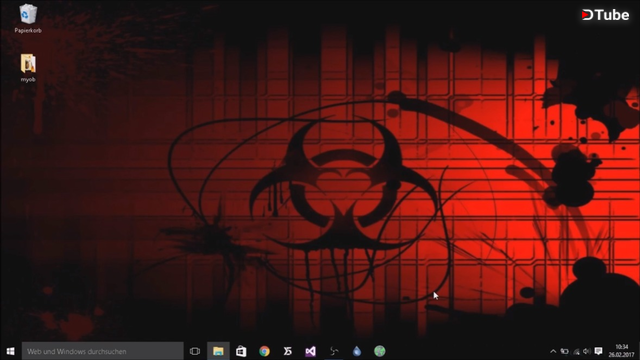Select the Papierkorb recycle bin icon

28,18
